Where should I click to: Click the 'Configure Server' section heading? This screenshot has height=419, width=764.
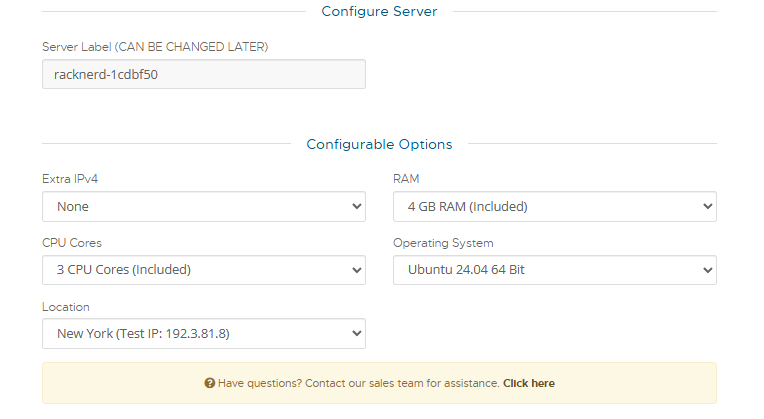pyautogui.click(x=379, y=11)
